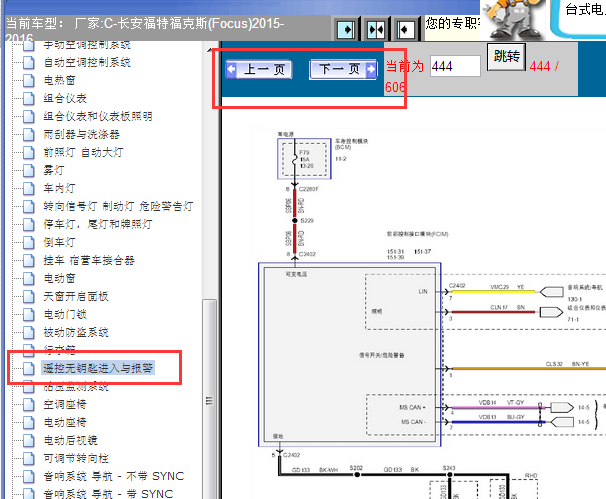
Task: Click document icon beside 电动门锁
Action: [x=28, y=314]
